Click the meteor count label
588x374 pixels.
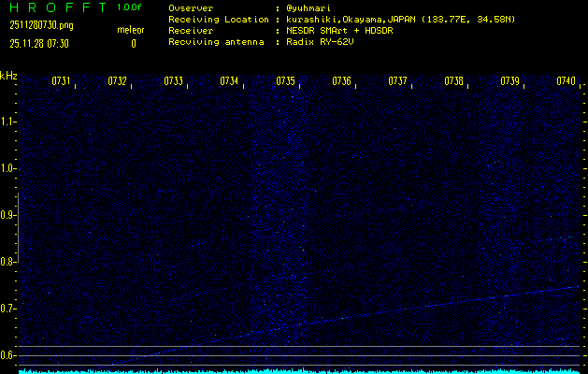(131, 30)
